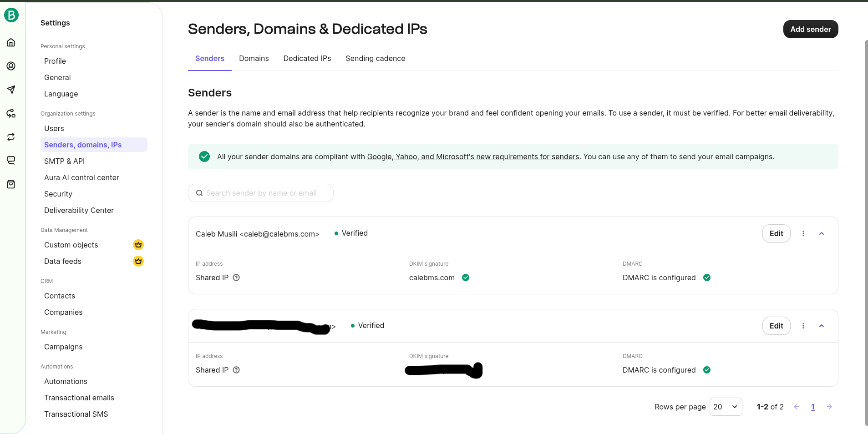This screenshot has width=868, height=434.
Task: Click the page vertical scrollbar
Action: coord(866,232)
